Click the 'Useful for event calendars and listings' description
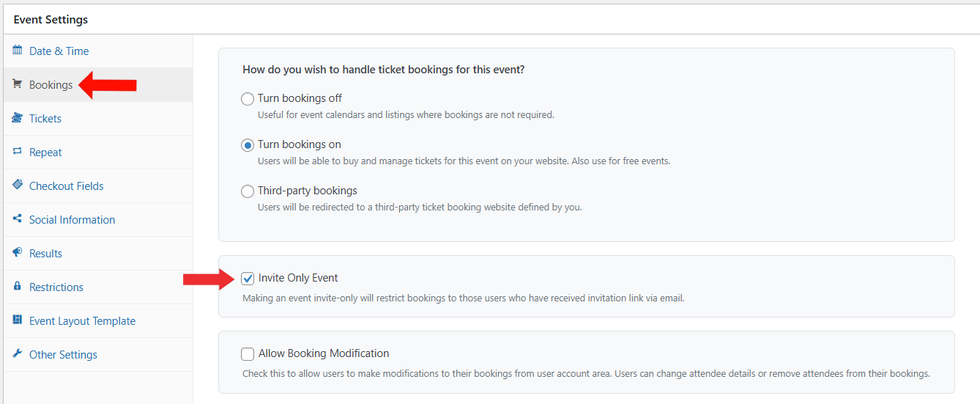The width and height of the screenshot is (980, 404). [406, 115]
